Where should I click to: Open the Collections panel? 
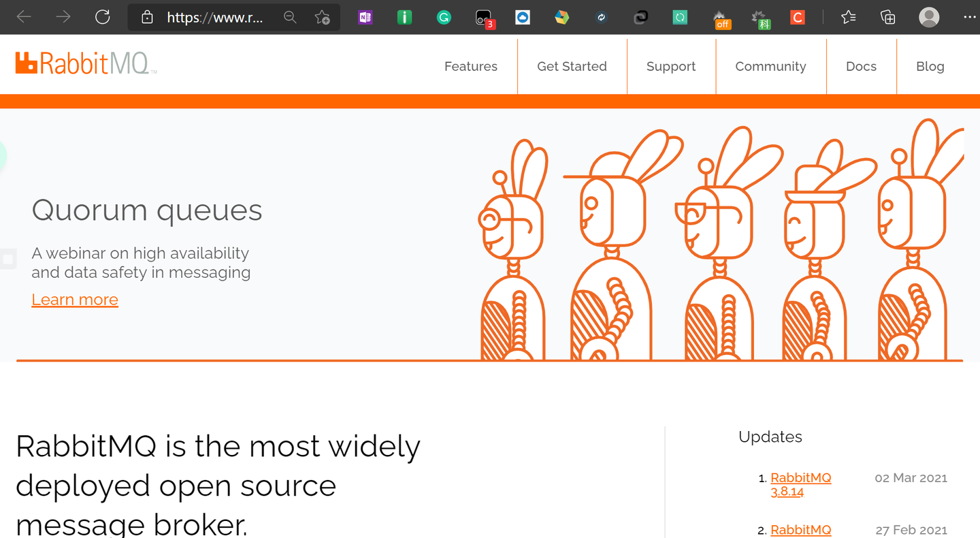coord(887,17)
